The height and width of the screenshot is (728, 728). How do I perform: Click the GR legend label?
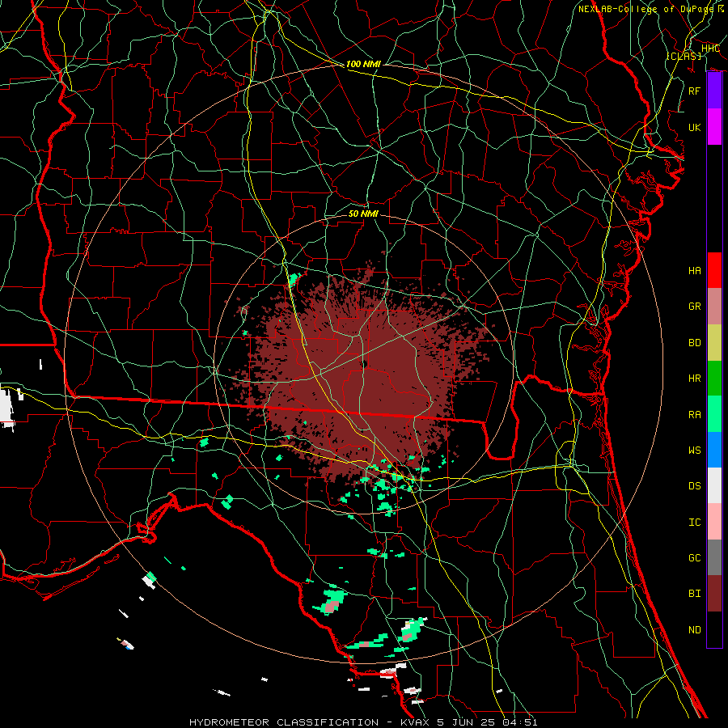[x=694, y=307]
